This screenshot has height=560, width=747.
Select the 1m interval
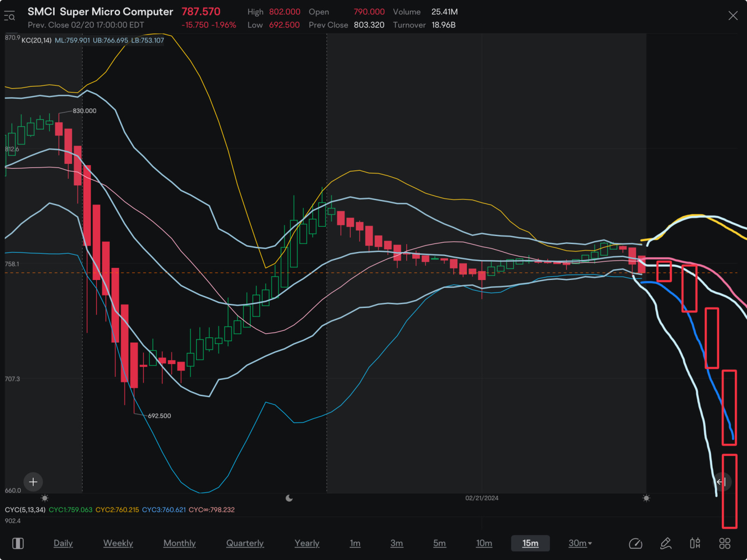[355, 543]
